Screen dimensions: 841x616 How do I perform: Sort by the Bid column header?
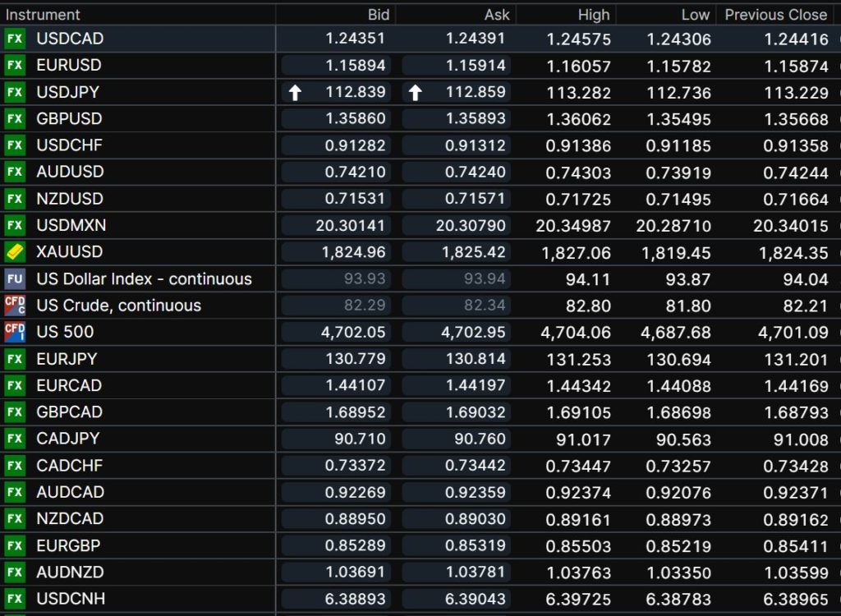379,15
